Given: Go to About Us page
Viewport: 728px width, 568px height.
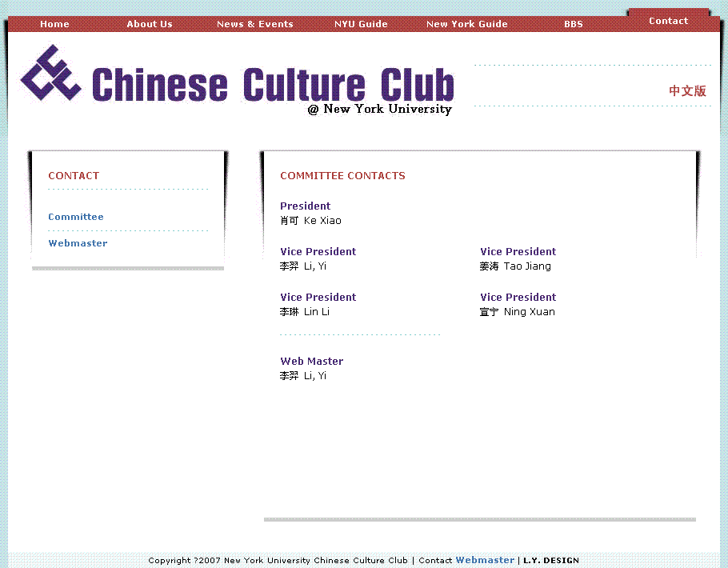Looking at the screenshot, I should [150, 24].
